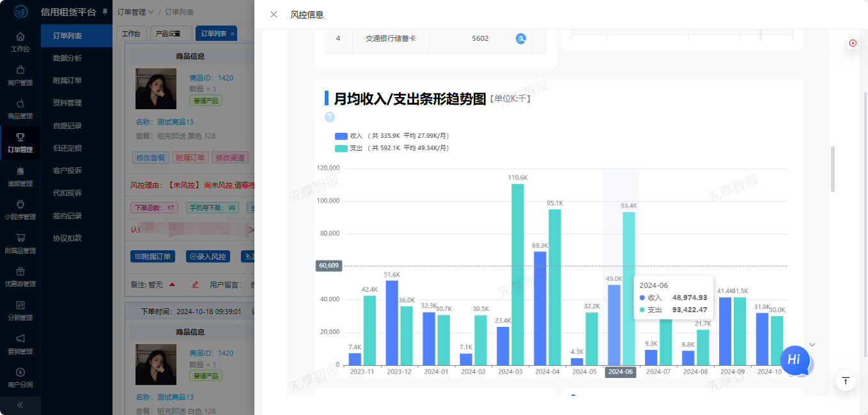Close the 风控信息 drawer with the X

point(274,15)
